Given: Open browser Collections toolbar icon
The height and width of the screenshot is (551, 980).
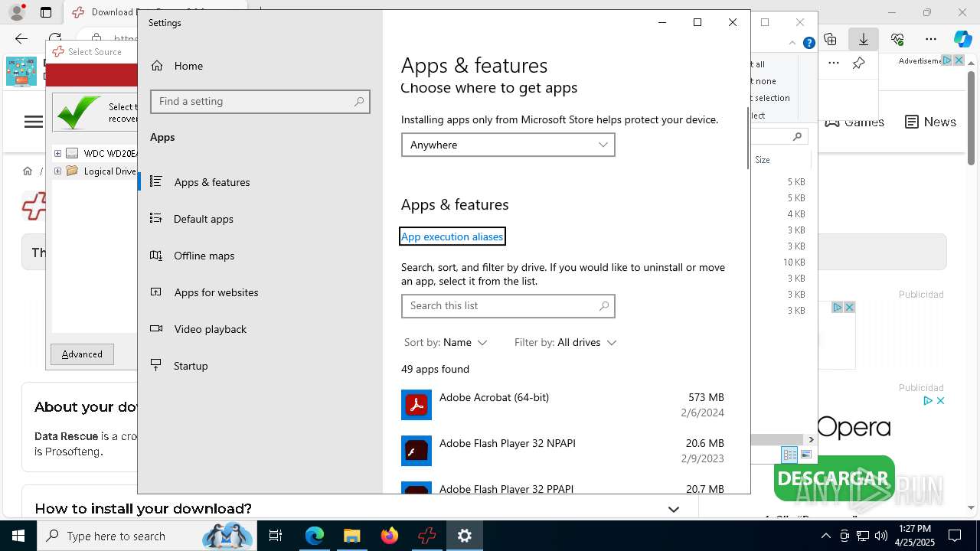Looking at the screenshot, I should tap(831, 38).
